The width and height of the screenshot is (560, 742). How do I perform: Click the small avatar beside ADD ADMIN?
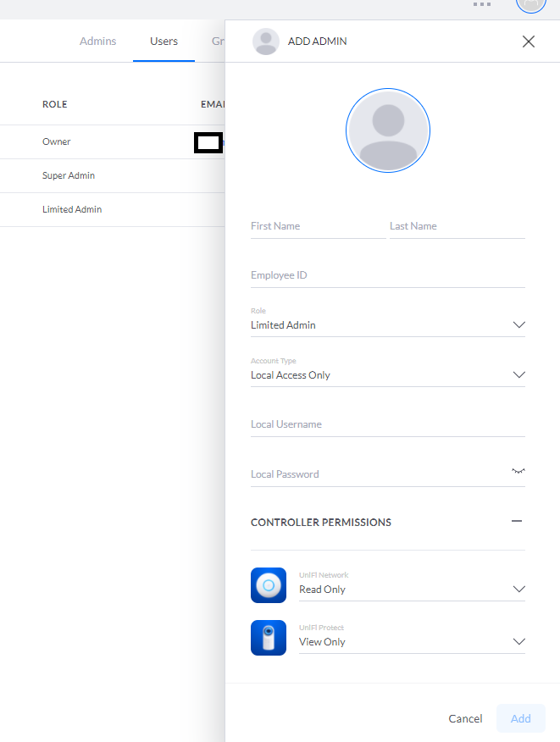(266, 42)
